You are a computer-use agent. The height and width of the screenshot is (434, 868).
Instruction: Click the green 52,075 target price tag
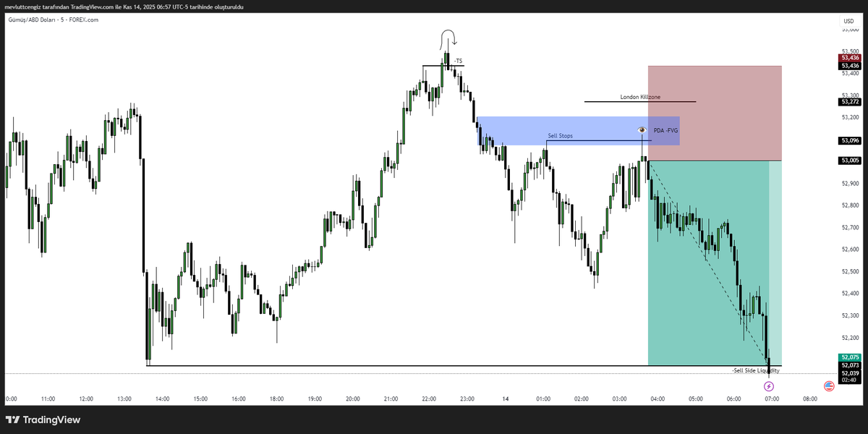click(x=850, y=357)
